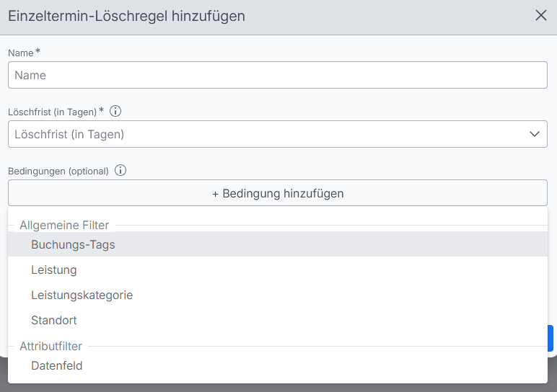The width and height of the screenshot is (557, 392).
Task: Select Buchungs-Tags from the filter list
Action: click(73, 244)
